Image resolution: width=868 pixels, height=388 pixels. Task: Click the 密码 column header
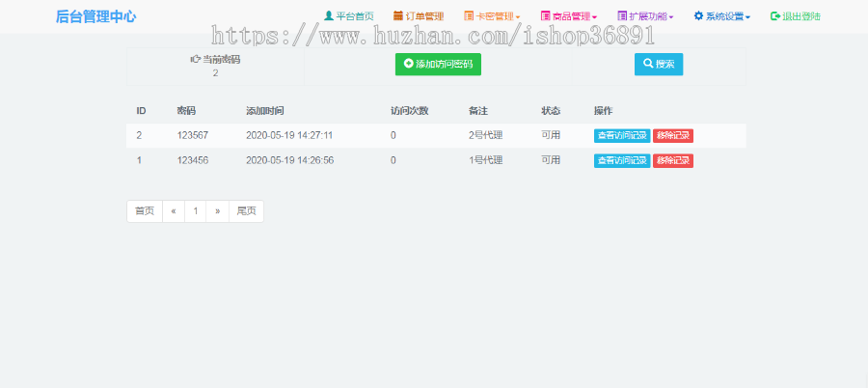186,111
